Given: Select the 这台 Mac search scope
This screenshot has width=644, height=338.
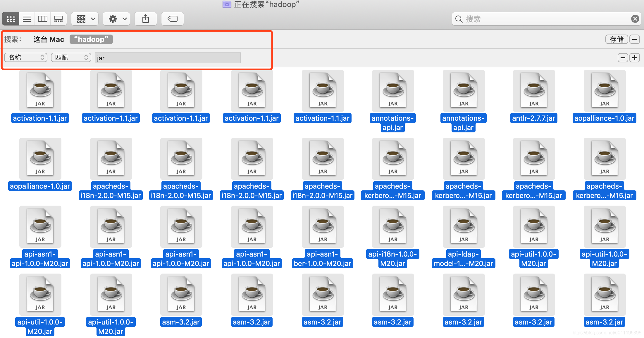Looking at the screenshot, I should pos(49,39).
